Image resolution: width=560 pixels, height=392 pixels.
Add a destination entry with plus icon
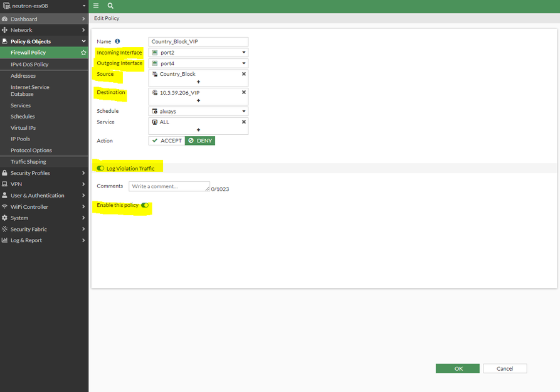pos(198,100)
